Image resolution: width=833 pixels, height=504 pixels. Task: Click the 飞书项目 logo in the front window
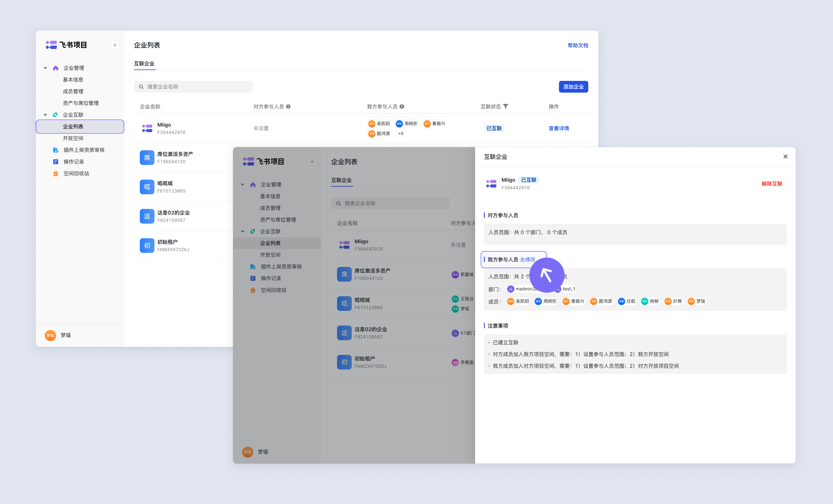(264, 162)
